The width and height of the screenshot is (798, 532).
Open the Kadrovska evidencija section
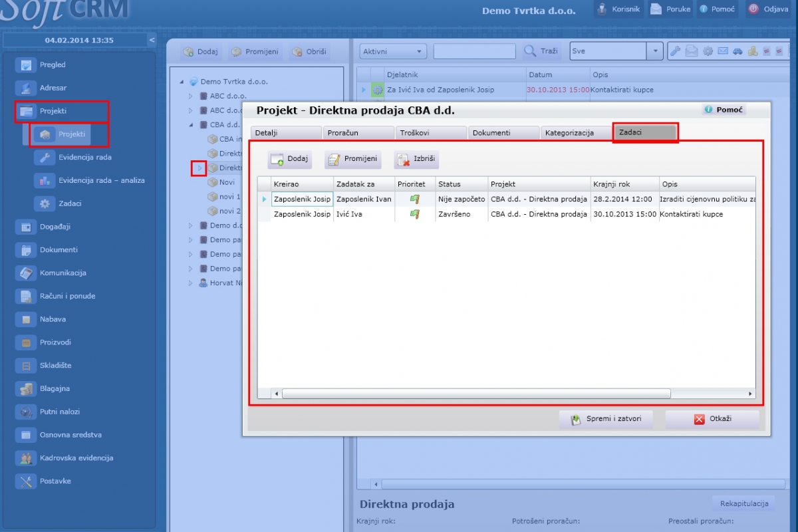(76, 458)
